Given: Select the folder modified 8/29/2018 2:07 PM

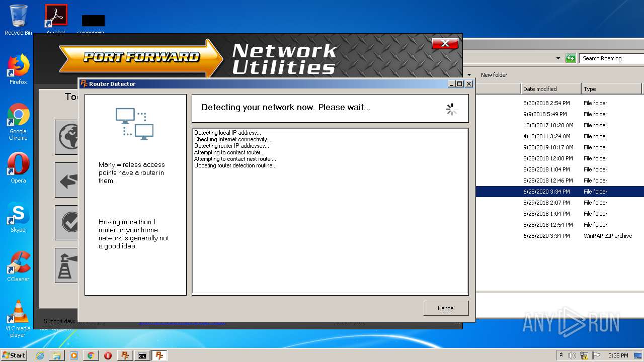Looking at the screenshot, I should 560,203.
